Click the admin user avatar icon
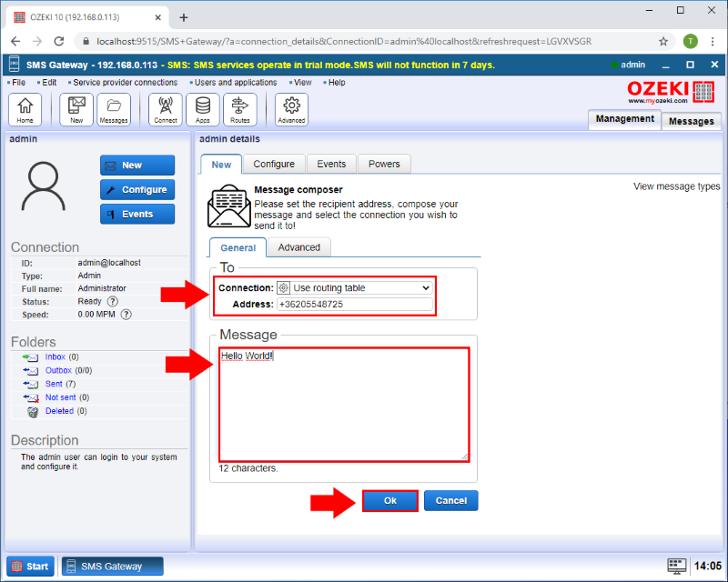 point(43,186)
